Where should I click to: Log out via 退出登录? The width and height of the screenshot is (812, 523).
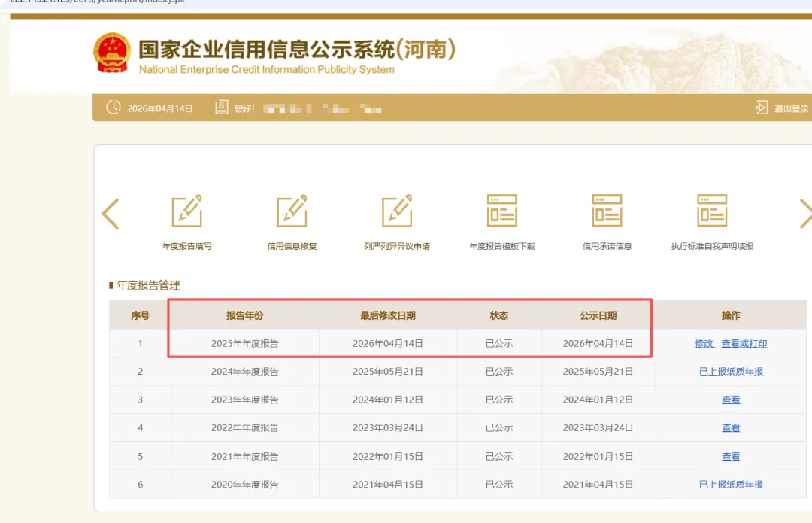click(x=791, y=109)
